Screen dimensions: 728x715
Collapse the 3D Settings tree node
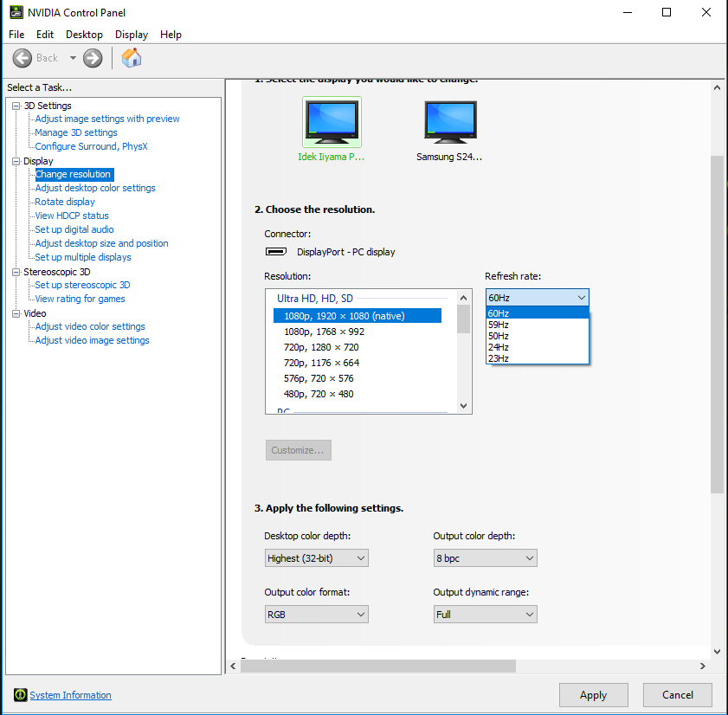[x=16, y=106]
